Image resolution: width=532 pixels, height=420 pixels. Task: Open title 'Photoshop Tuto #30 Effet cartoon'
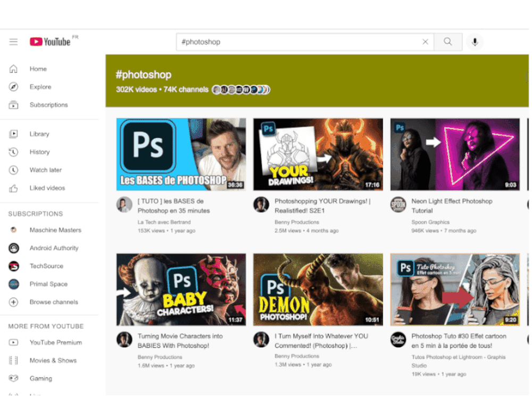(459, 341)
